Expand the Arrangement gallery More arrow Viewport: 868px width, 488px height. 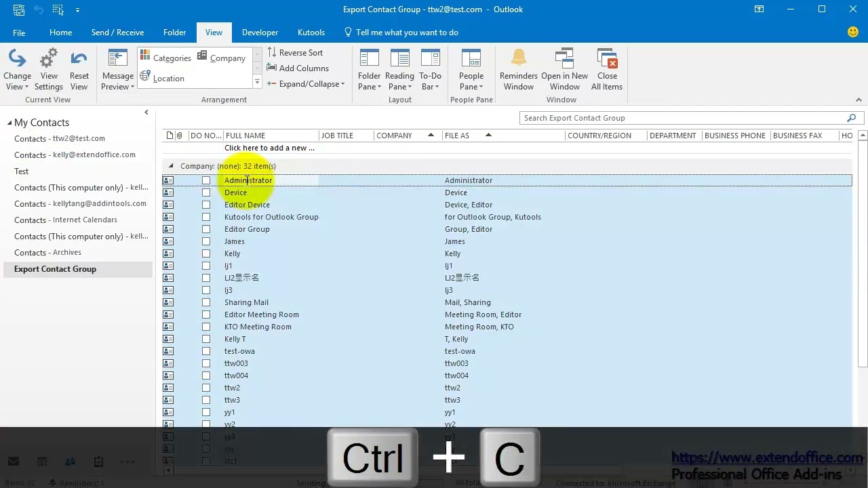point(257,82)
